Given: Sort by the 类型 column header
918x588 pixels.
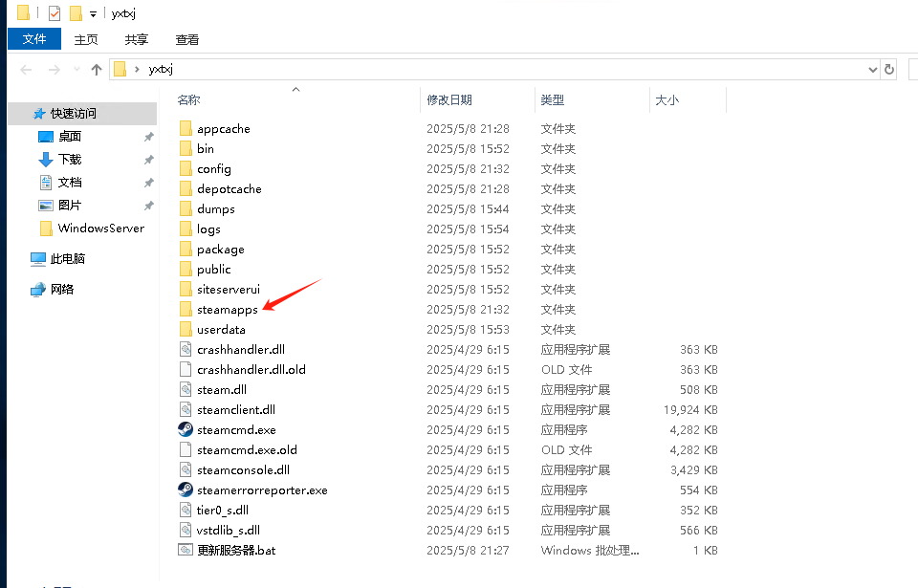Looking at the screenshot, I should coord(553,100).
